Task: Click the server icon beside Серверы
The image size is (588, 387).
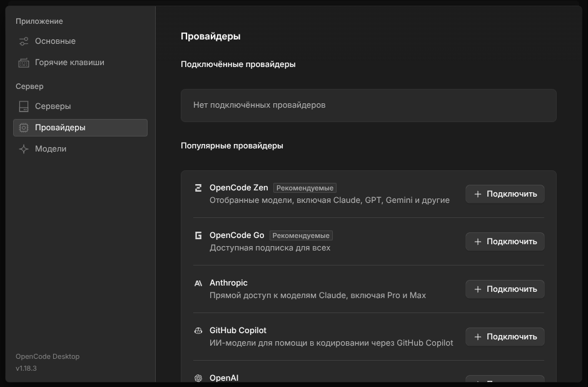Action: [24, 106]
